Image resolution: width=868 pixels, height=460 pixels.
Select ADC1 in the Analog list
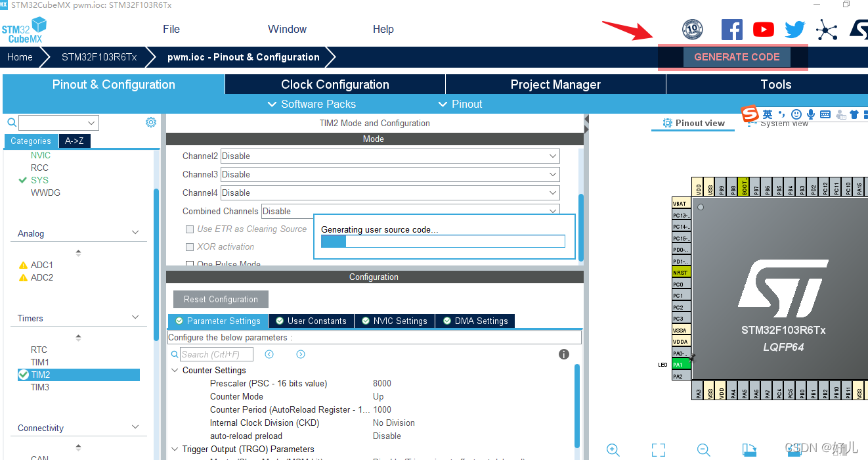pyautogui.click(x=42, y=265)
